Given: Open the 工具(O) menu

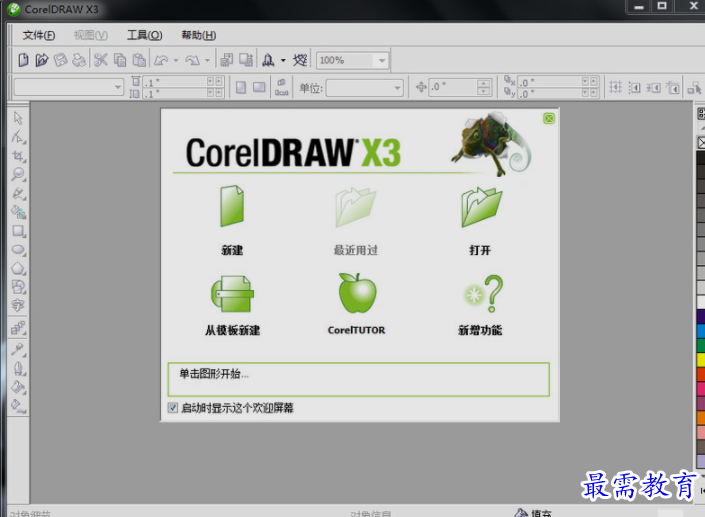Looking at the screenshot, I should 145,35.
